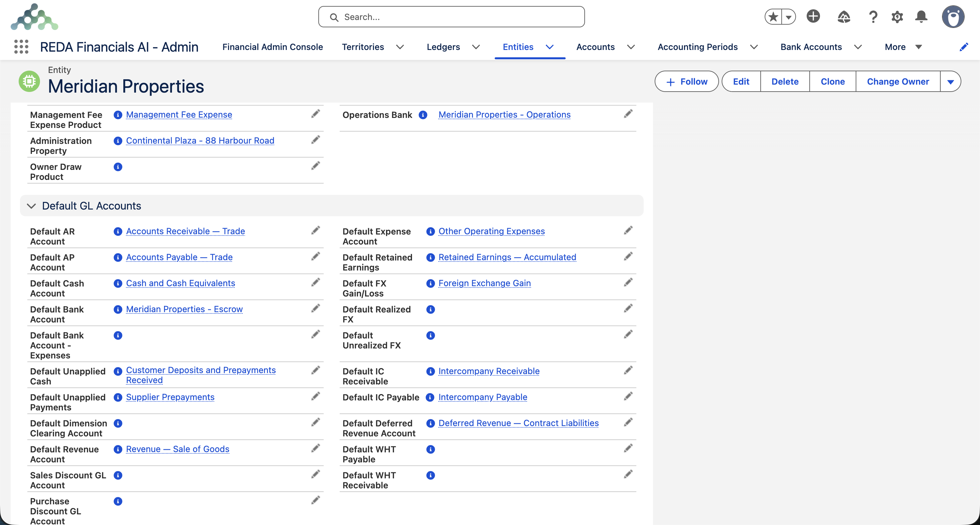Click the Change Owner button
This screenshot has height=525, width=980.
point(898,81)
